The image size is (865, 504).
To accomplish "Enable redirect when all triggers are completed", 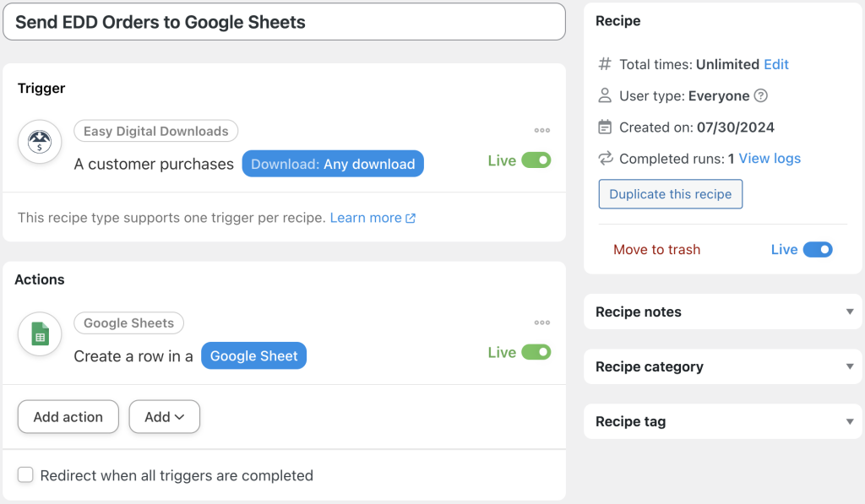I will (25, 474).
